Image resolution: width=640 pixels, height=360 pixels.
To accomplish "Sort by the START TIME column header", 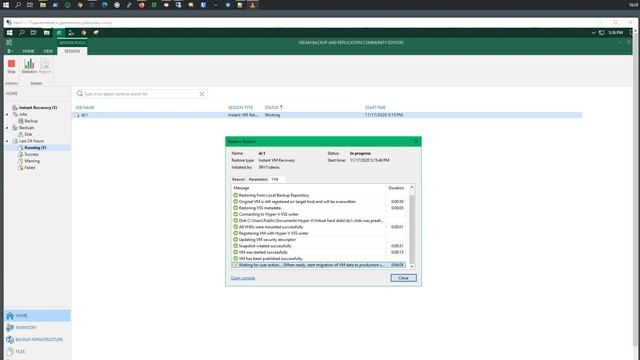I will (x=375, y=107).
